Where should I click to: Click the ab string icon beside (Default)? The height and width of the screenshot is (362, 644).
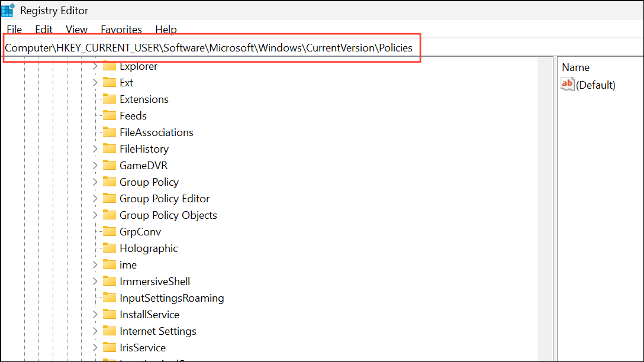567,84
